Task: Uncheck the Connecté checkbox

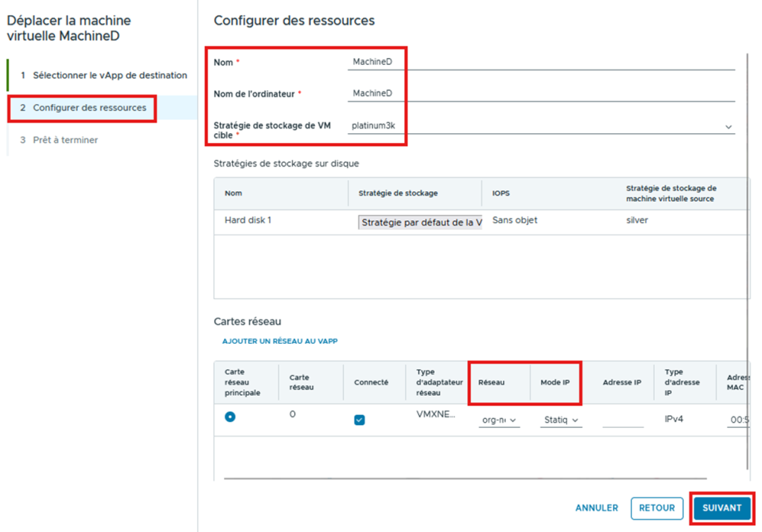Action: tap(359, 420)
